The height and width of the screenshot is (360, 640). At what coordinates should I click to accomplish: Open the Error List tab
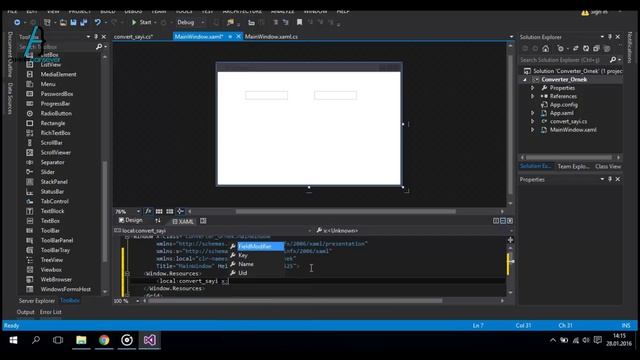[x=51, y=312]
